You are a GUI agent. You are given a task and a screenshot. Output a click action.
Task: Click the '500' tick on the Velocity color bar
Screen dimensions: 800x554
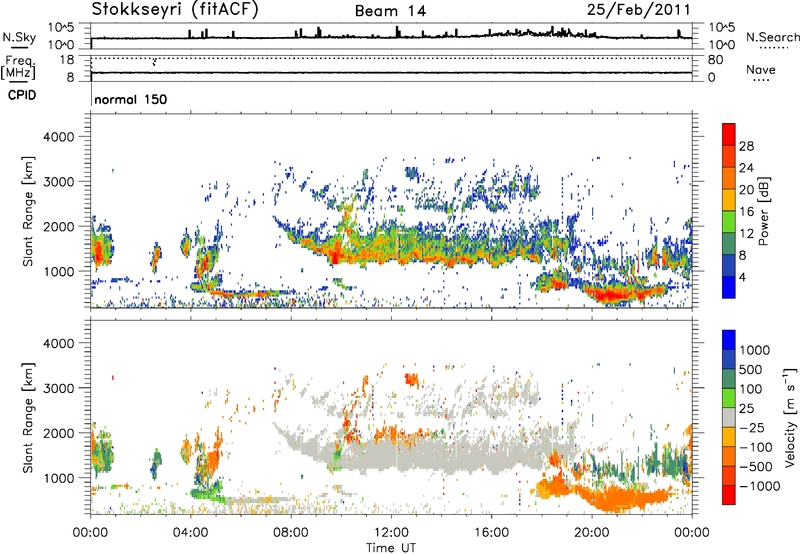pyautogui.click(x=751, y=370)
